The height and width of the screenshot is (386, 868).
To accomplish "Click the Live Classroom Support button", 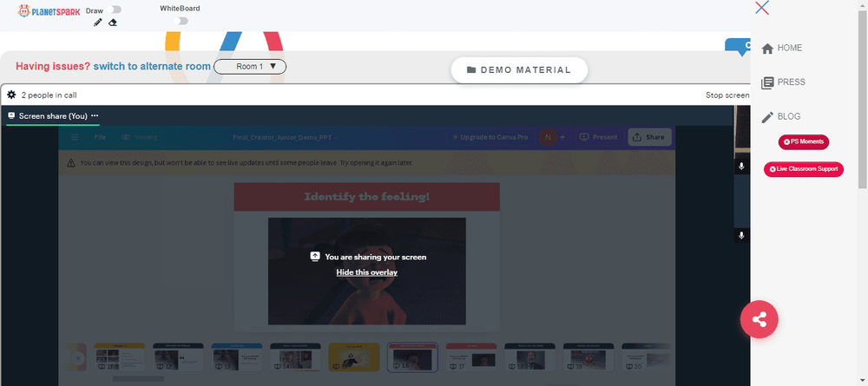I will [804, 169].
